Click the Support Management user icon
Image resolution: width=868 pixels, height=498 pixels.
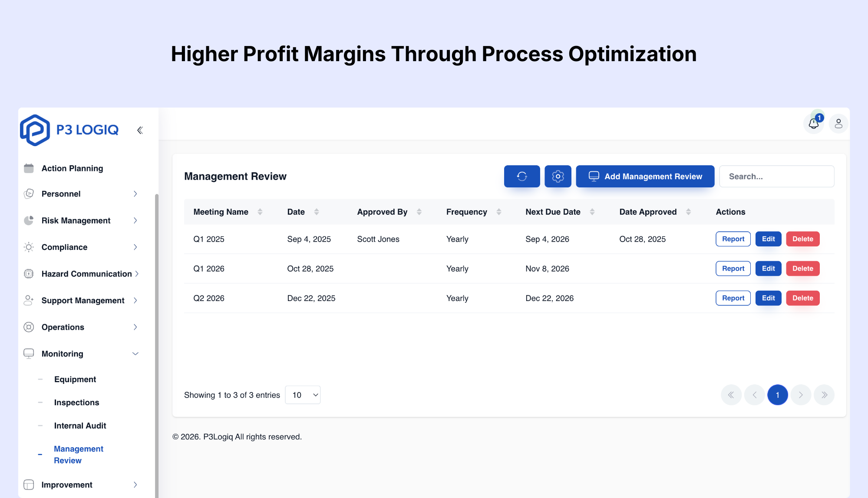pyautogui.click(x=29, y=300)
